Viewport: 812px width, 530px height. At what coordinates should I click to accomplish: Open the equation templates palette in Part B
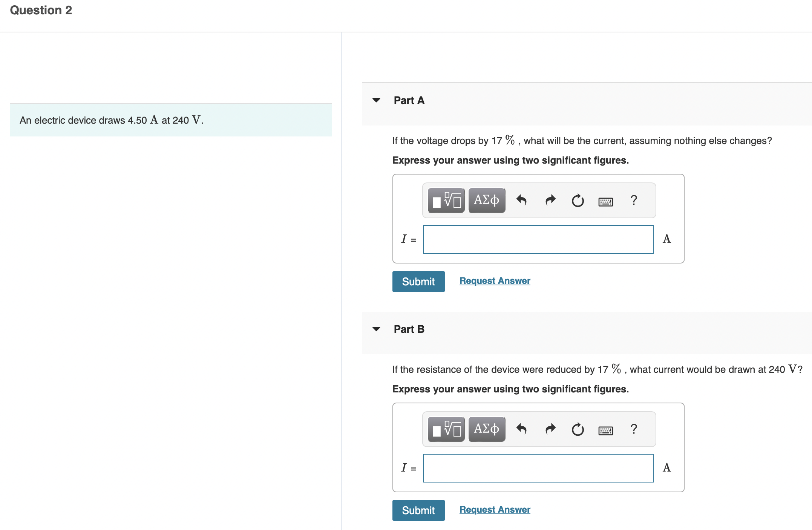(x=445, y=429)
